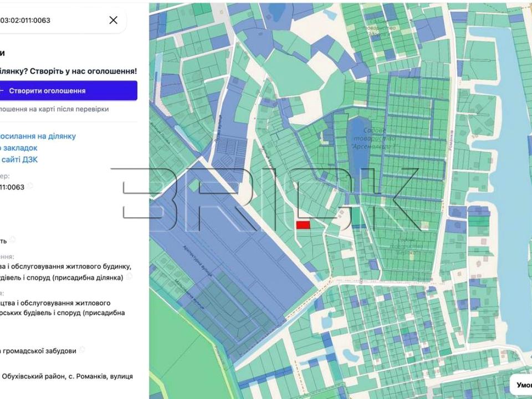Copy the "громадської забудови" zoning value

82,350
